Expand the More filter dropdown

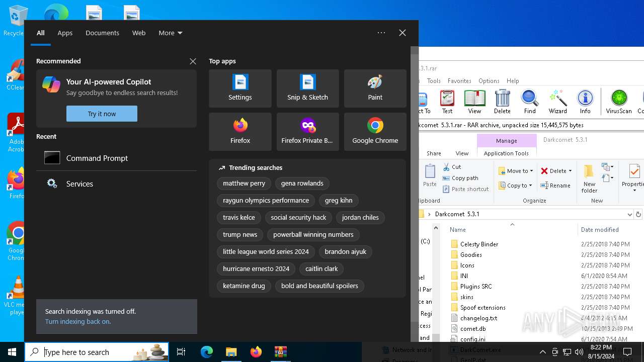click(171, 33)
